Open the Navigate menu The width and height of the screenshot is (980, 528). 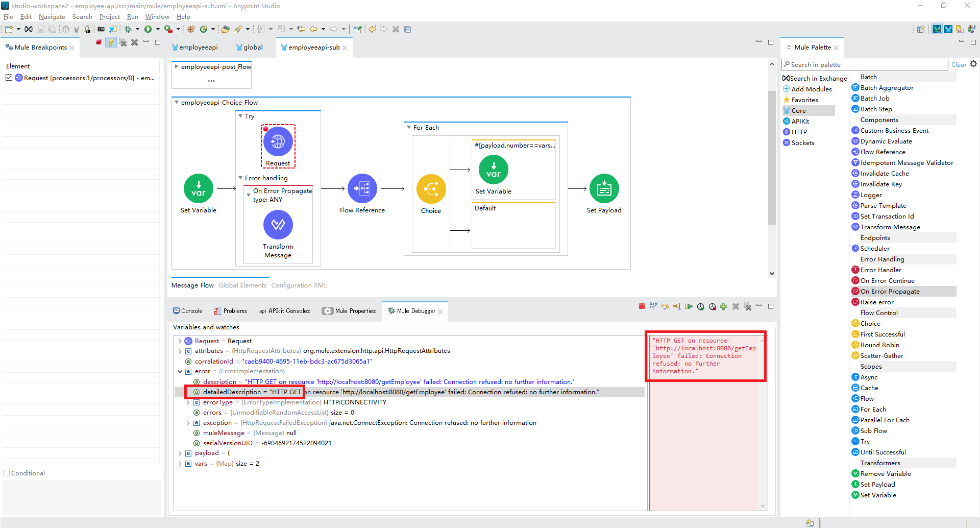tap(52, 17)
